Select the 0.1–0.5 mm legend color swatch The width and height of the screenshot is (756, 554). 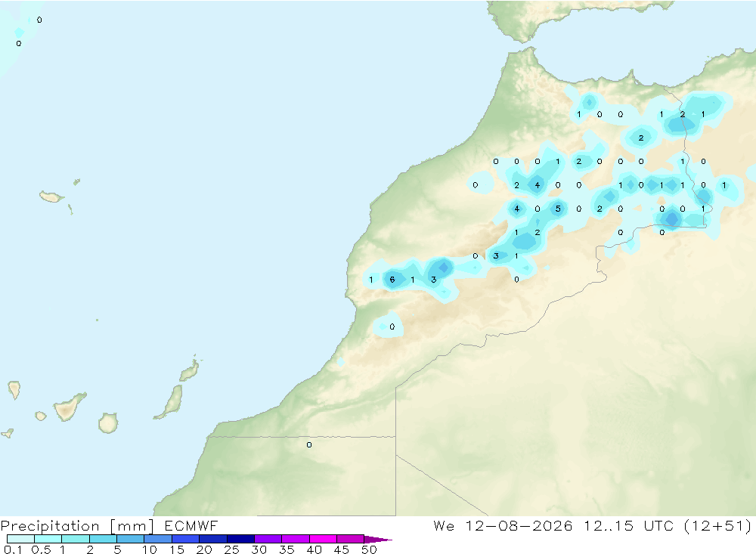[20, 539]
